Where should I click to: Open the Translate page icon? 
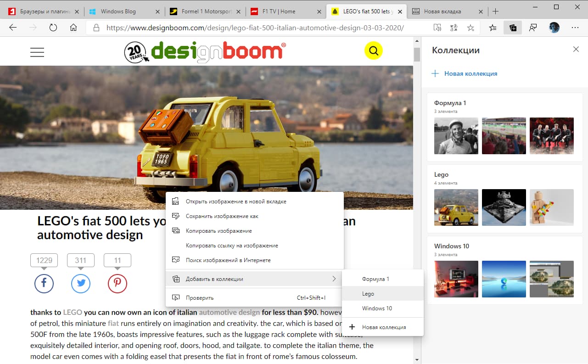point(454,28)
